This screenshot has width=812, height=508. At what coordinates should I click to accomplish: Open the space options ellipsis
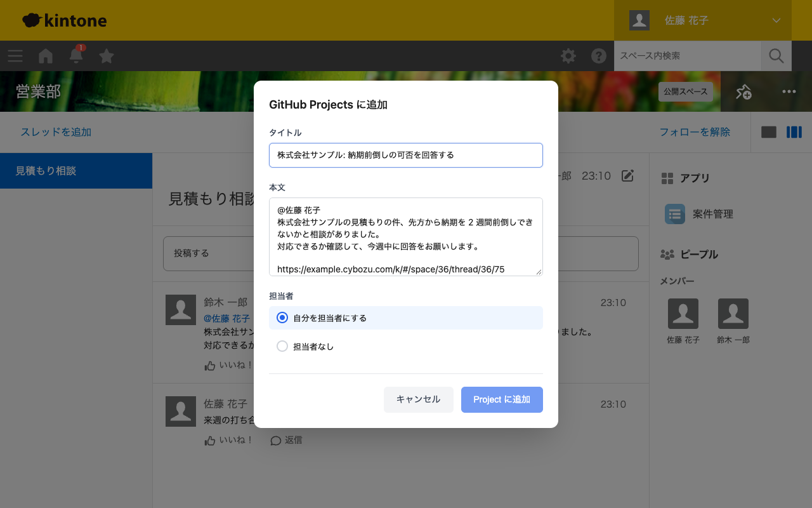point(789,91)
